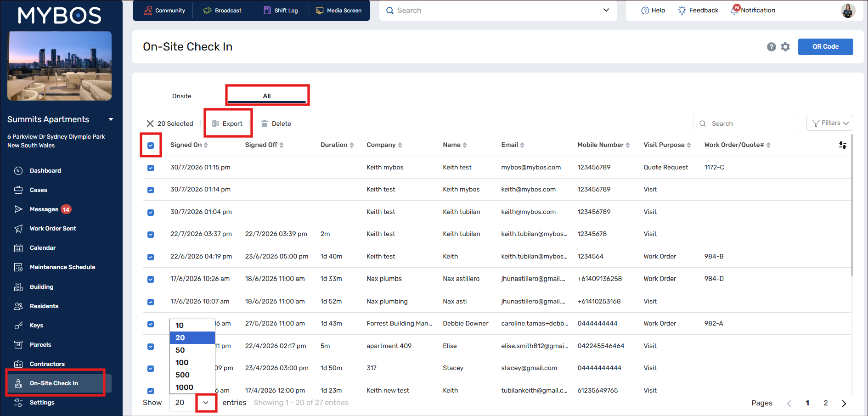Clear selection with the X icon
This screenshot has width=868, height=416.
150,124
